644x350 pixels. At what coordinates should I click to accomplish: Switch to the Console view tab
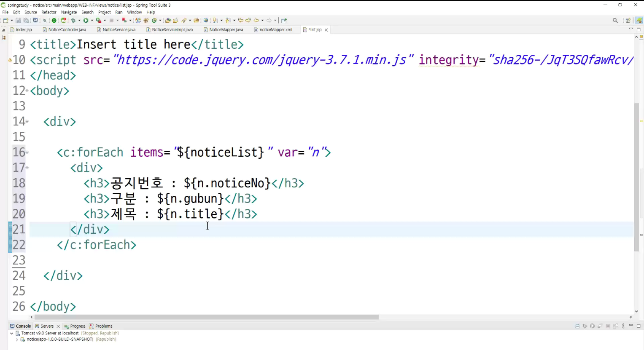click(x=20, y=326)
